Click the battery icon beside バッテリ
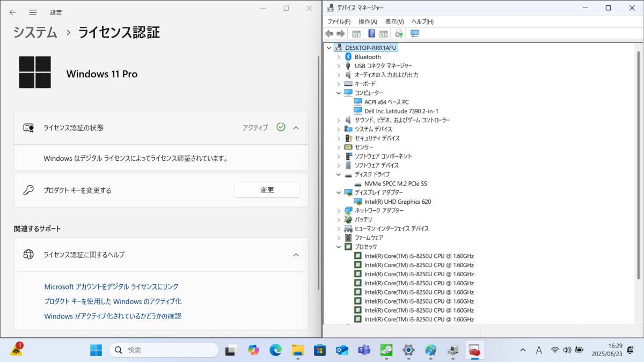 (x=348, y=219)
